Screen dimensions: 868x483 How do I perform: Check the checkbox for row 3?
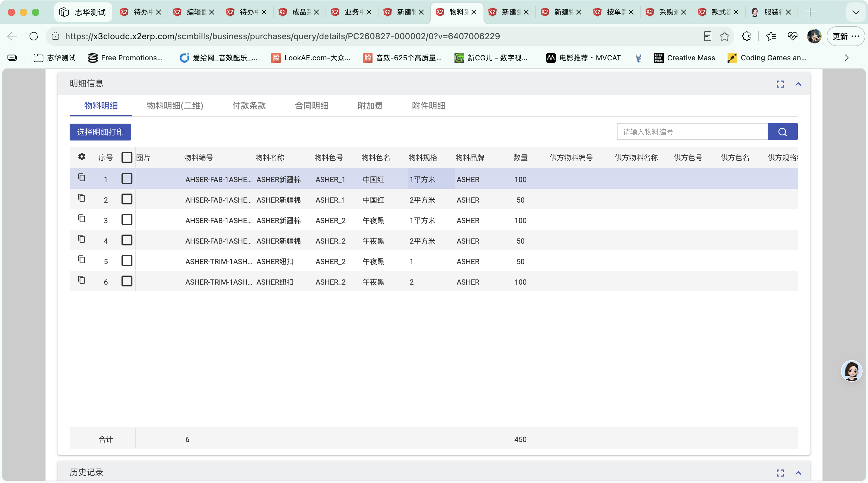tap(127, 220)
